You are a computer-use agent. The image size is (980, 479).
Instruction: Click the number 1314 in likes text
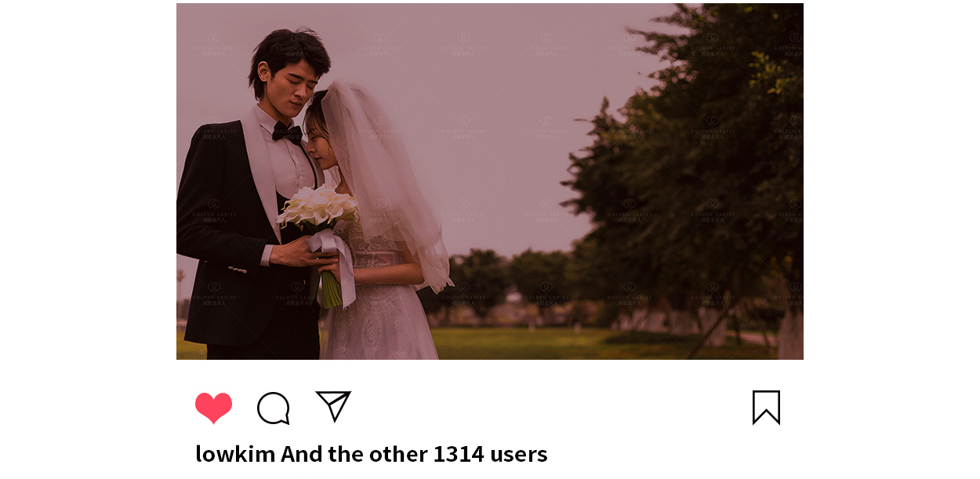[459, 454]
